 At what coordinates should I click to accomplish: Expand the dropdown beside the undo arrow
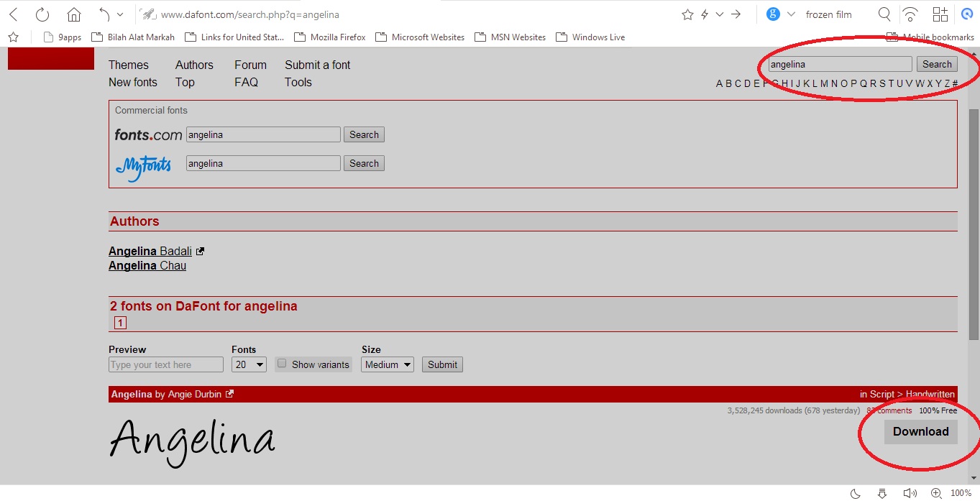120,14
